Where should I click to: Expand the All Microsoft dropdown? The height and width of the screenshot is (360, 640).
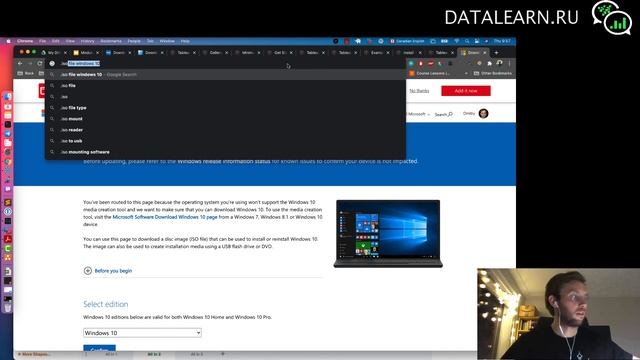point(418,114)
